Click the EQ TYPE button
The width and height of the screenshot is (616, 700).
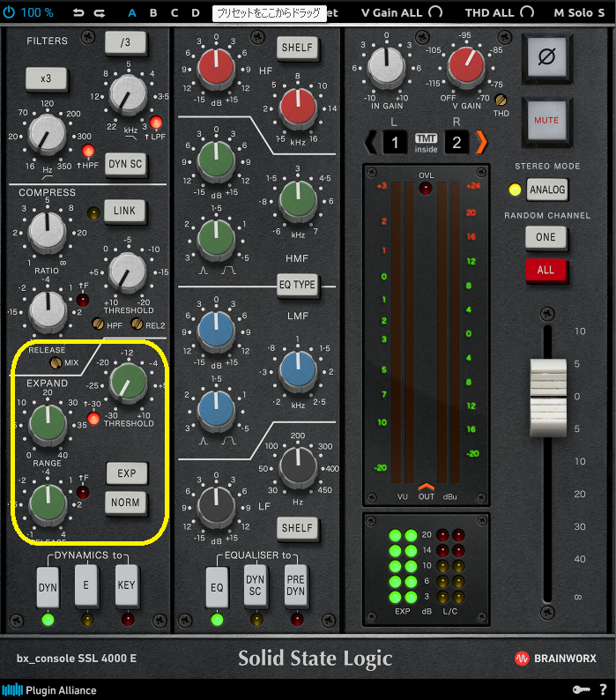[x=297, y=286]
